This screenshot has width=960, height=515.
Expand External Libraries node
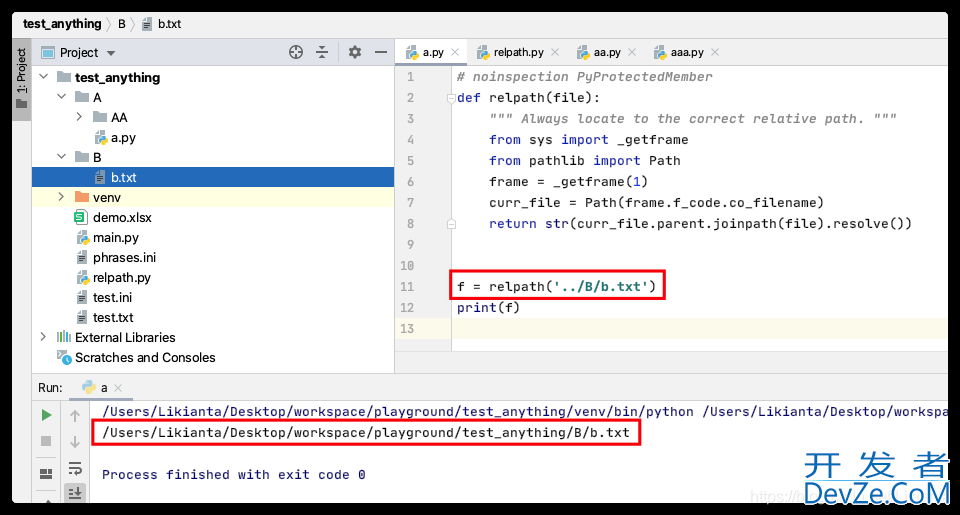point(43,337)
